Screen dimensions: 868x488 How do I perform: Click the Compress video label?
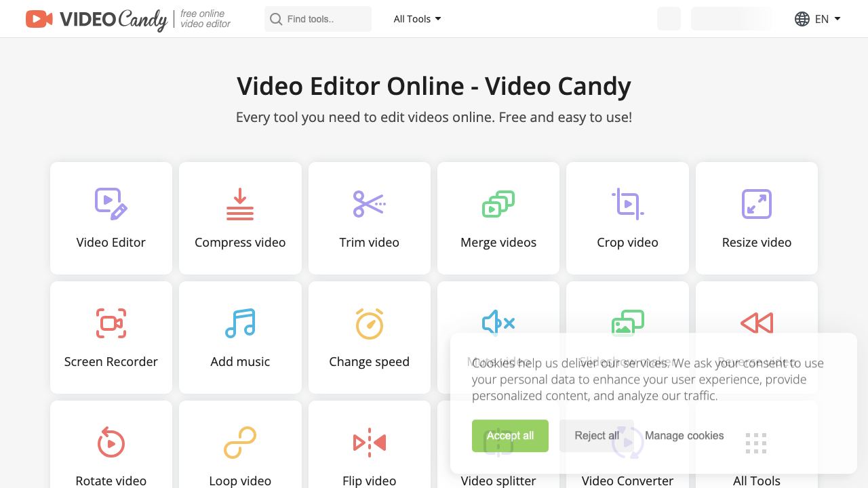pos(240,243)
